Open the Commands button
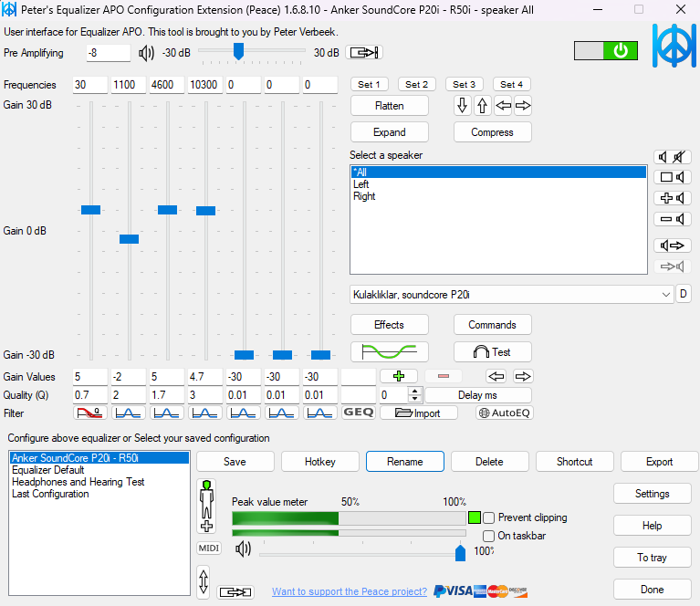Image resolution: width=700 pixels, height=606 pixels. [493, 325]
